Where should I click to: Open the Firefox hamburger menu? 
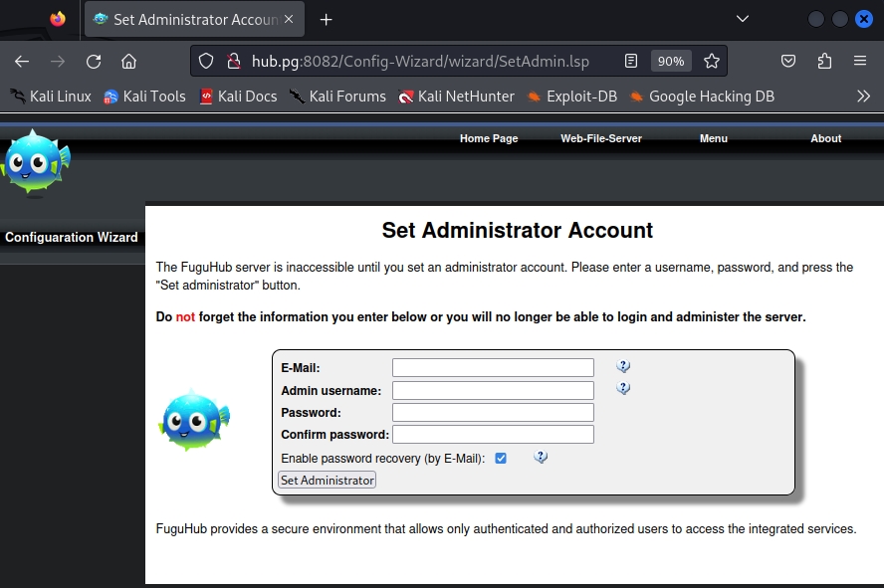[860, 61]
